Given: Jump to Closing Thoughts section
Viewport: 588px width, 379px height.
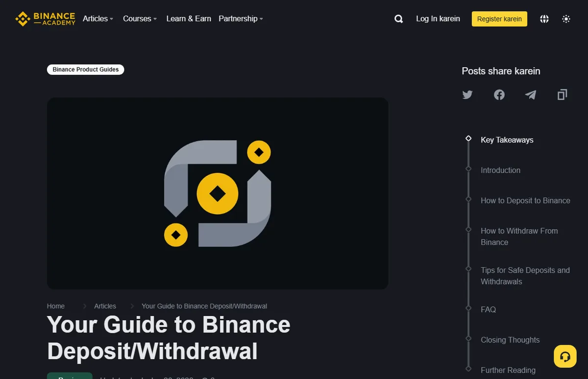Looking at the screenshot, I should tap(510, 340).
